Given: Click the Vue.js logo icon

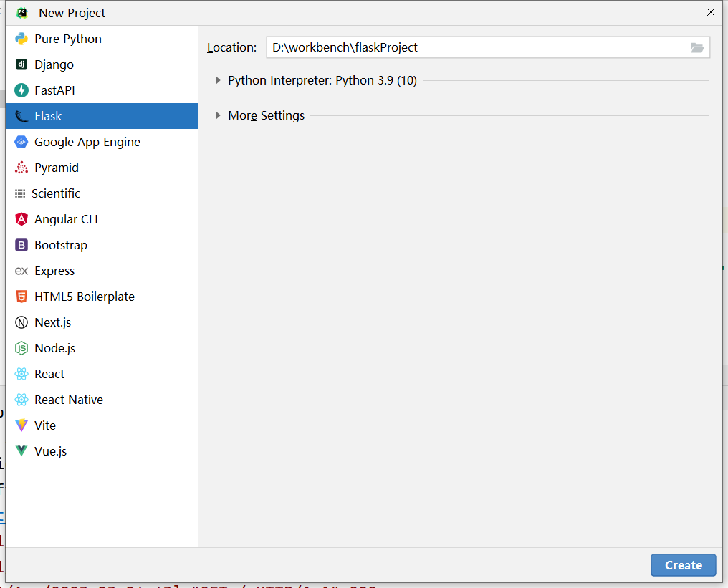Looking at the screenshot, I should (21, 450).
